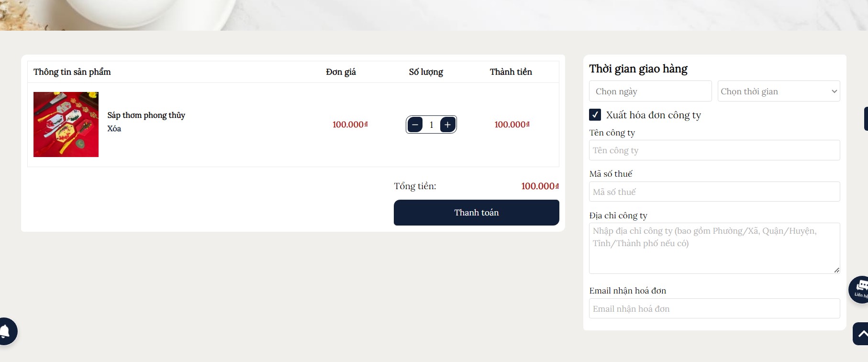Decrease quantity with the minus button
868x362 pixels.
pos(415,125)
